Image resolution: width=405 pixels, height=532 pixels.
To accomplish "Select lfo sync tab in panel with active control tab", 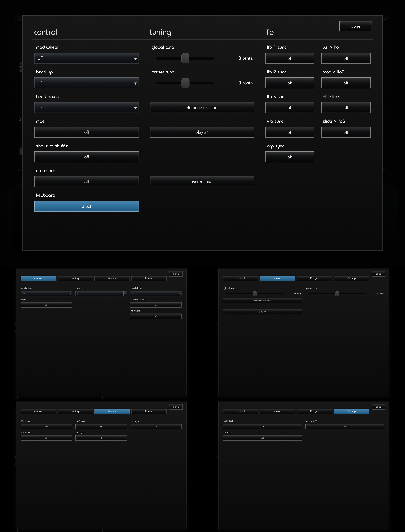I will (x=112, y=278).
